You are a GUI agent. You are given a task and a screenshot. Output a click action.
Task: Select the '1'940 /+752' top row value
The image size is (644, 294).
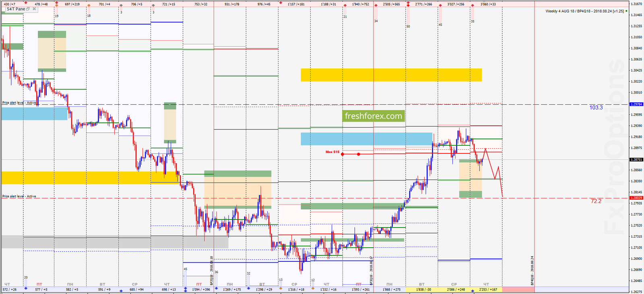click(x=361, y=4)
